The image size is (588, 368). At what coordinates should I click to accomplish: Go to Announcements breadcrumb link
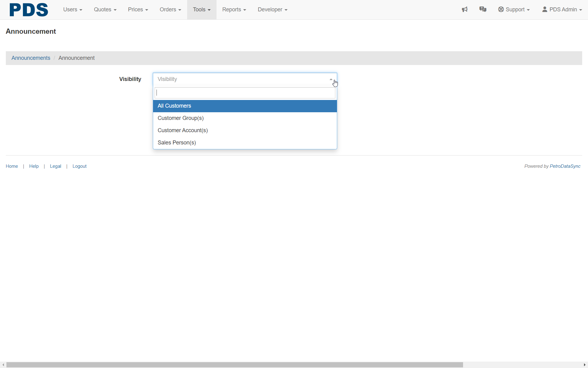[x=31, y=58]
